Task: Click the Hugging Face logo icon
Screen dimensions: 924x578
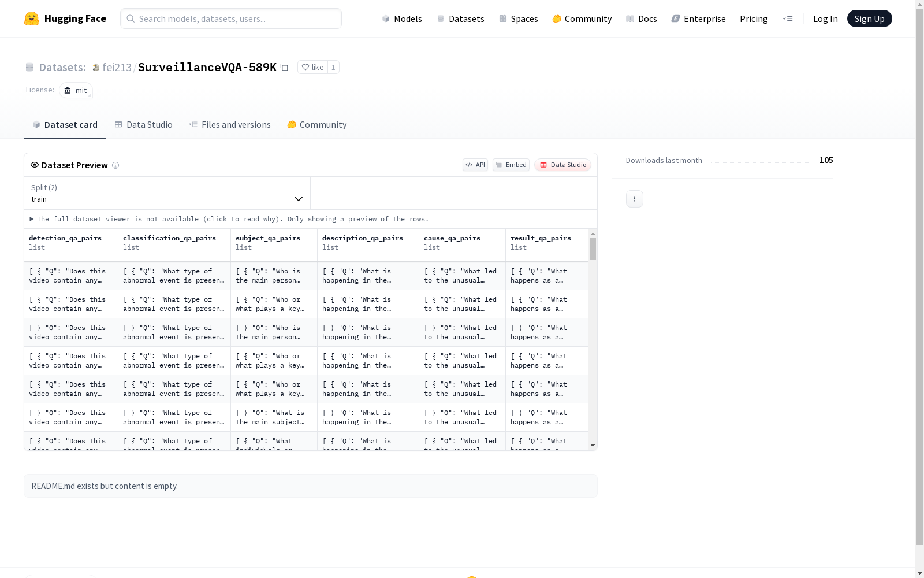Action: click(x=32, y=18)
